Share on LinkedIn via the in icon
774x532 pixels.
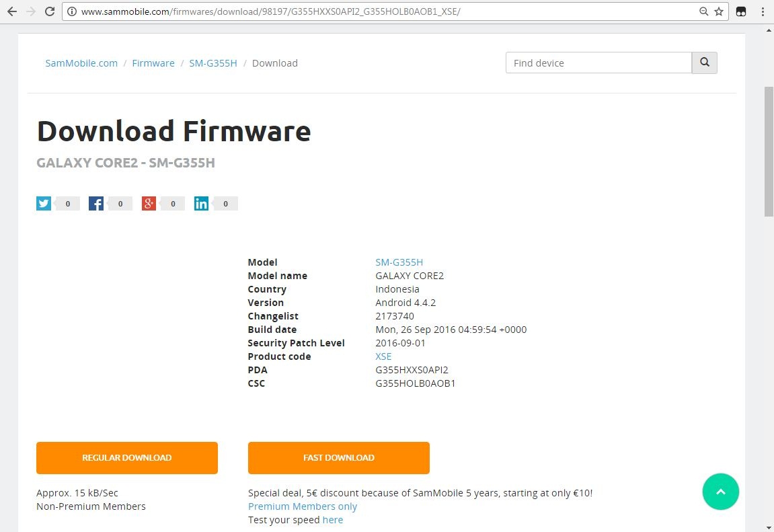[x=201, y=203]
